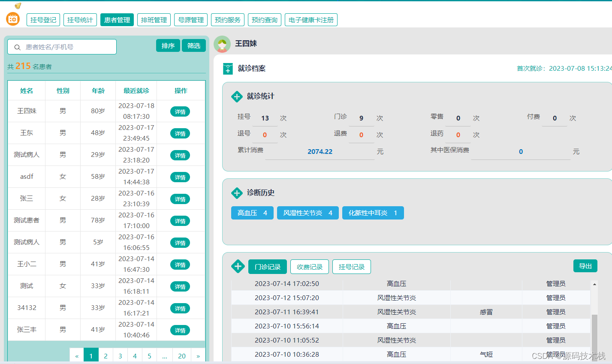Expand the 诊断历史 section plus icon
The image size is (612, 364).
[x=237, y=193]
